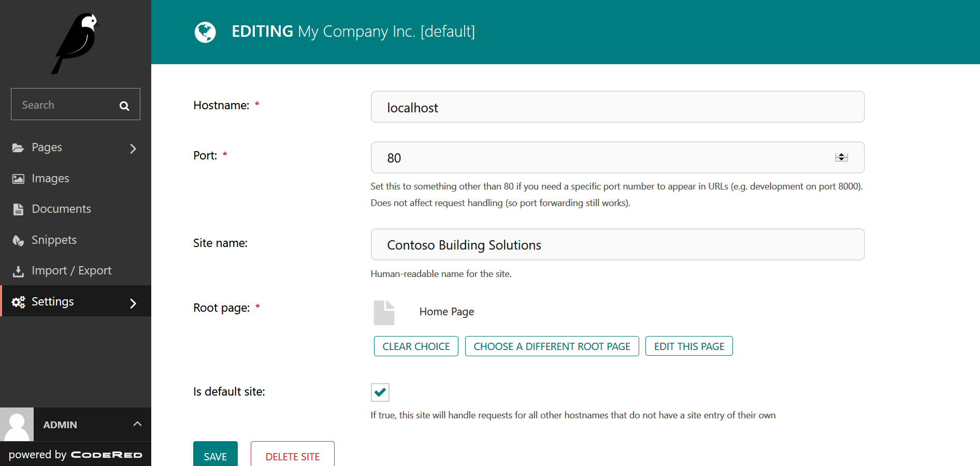
Task: Click the Snippets leaf icon
Action: pos(18,240)
